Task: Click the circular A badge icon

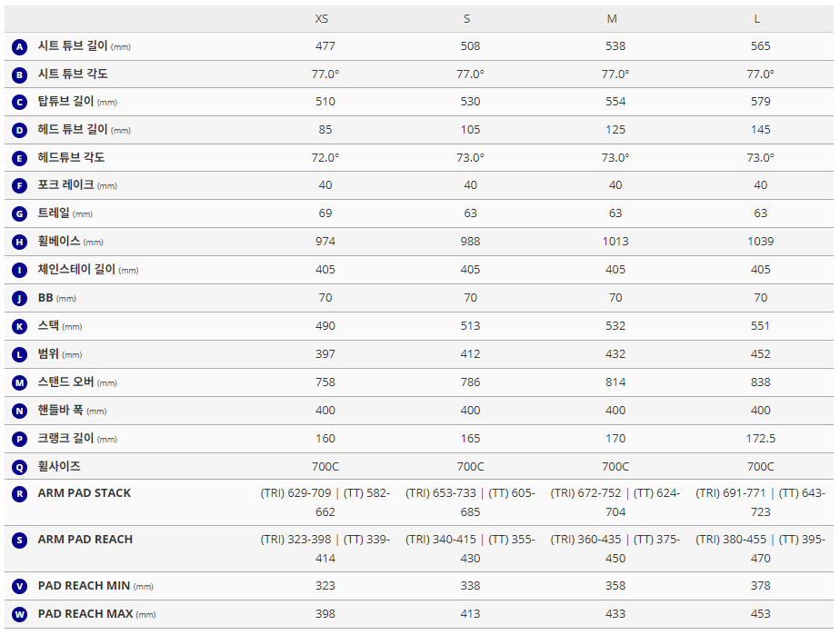Action: point(20,46)
